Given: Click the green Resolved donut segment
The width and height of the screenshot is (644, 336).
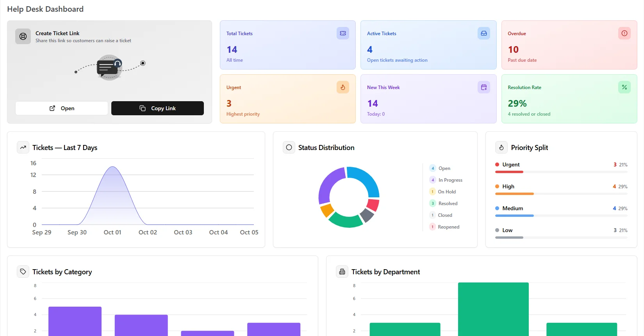Looking at the screenshot, I should 346,221.
